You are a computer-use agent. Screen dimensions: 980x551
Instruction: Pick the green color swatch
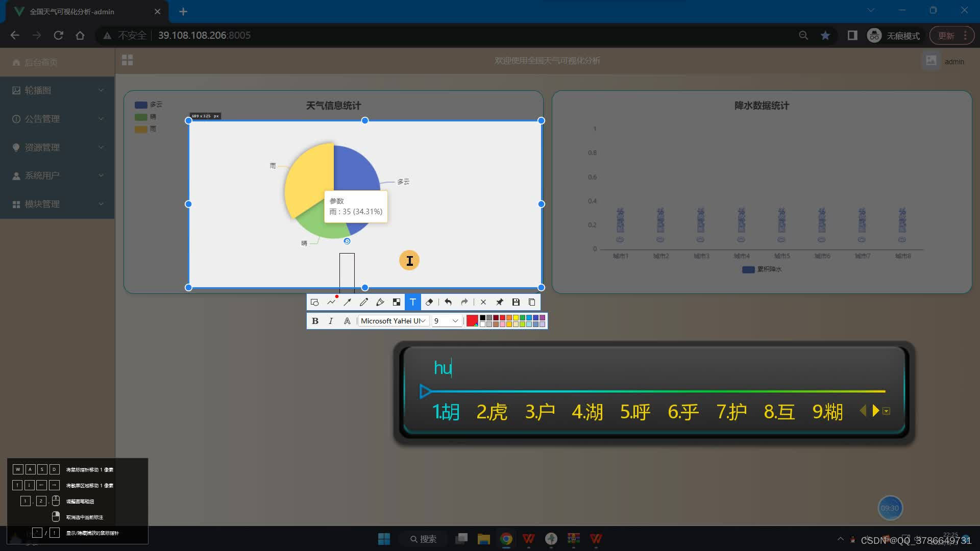pos(523,318)
